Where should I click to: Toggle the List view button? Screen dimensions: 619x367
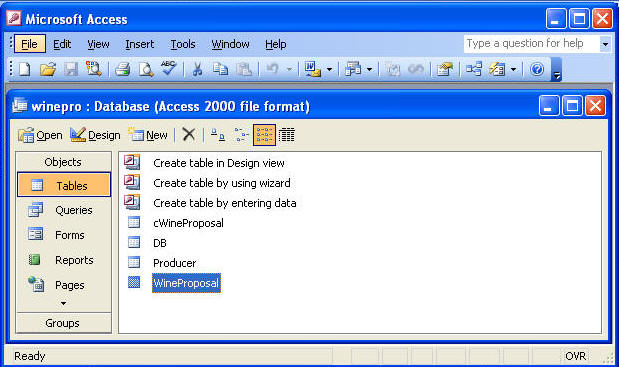click(264, 135)
